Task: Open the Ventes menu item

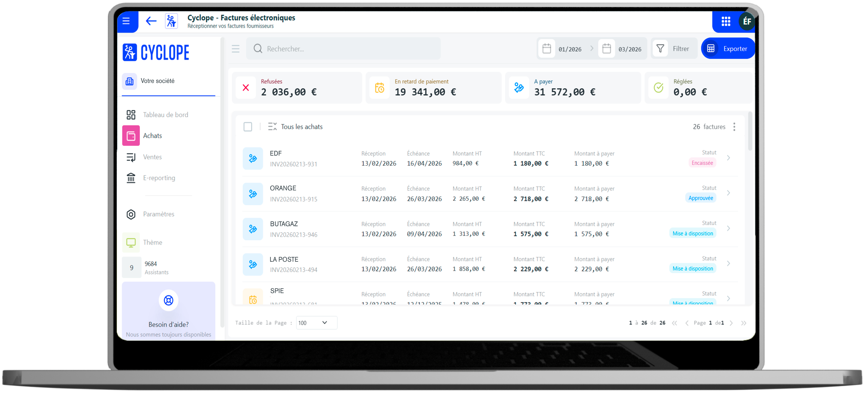Action: (152, 157)
